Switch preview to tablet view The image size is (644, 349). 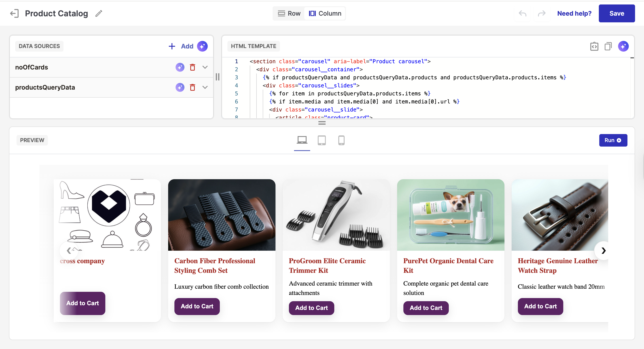[322, 140]
